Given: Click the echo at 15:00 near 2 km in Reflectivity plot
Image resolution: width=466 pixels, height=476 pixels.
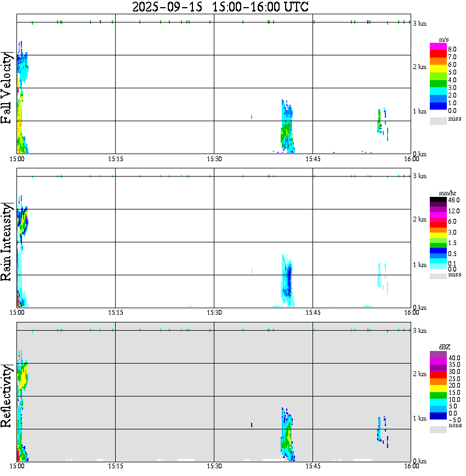Looking at the screenshot, I should [x=22, y=376].
